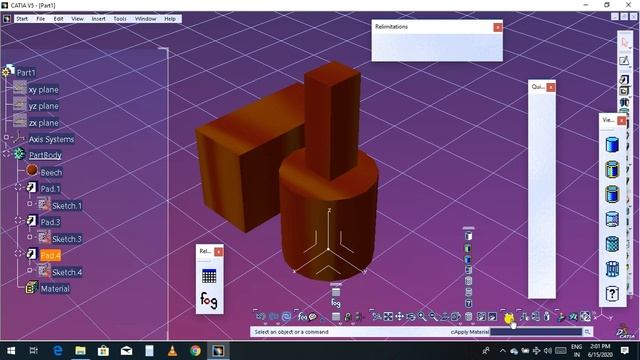Click Measure Inertia icon

547,316
